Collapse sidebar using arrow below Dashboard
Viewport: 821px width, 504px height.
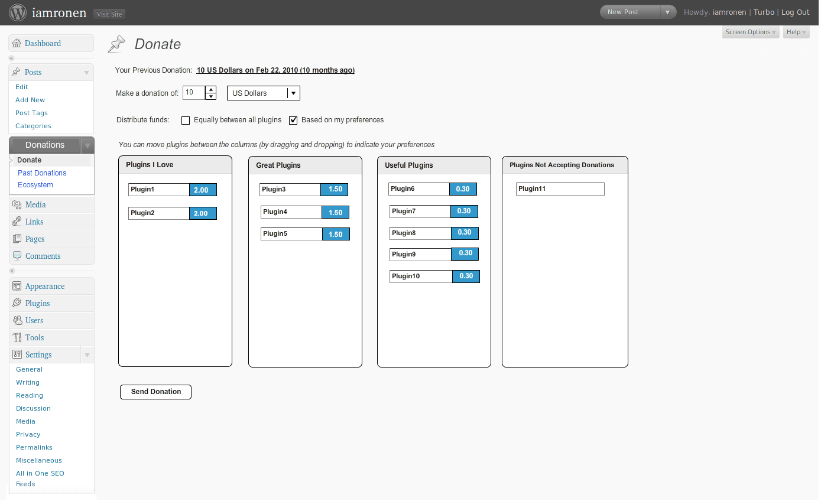[11, 58]
